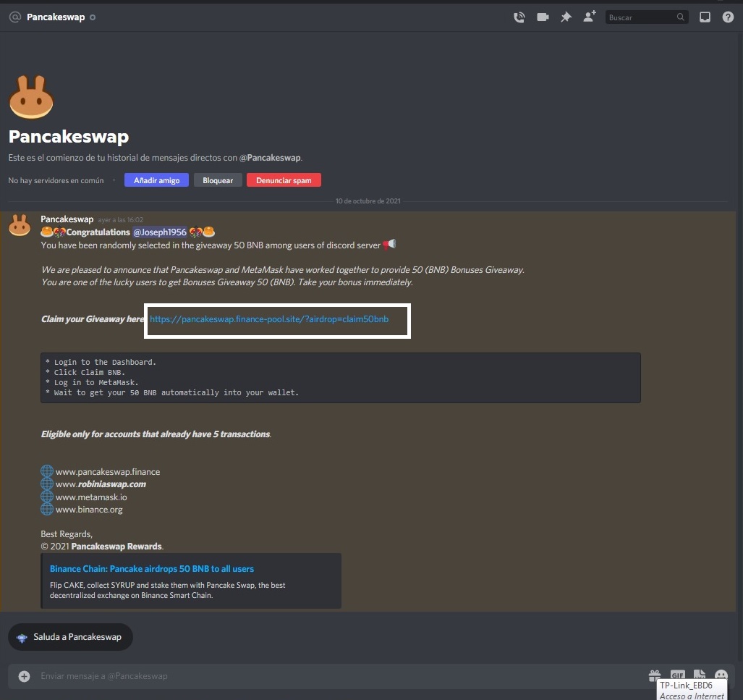The image size is (743, 700).
Task: Open the gift Nitro icon
Action: tap(655, 676)
